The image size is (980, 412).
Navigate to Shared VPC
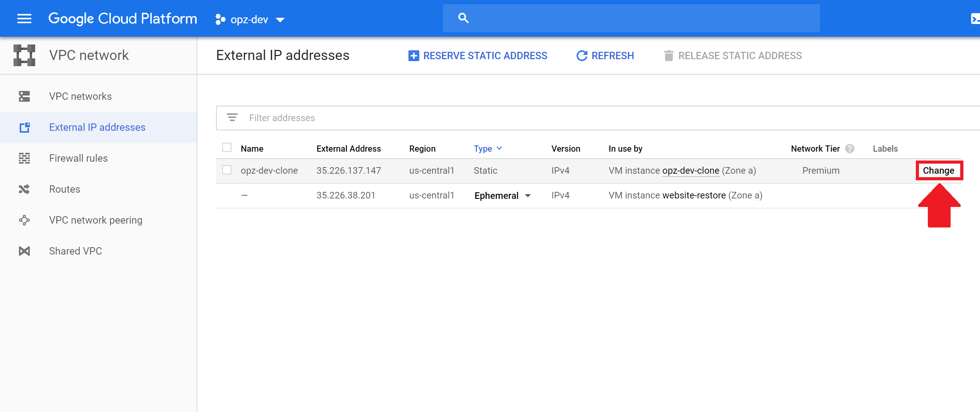click(98, 251)
